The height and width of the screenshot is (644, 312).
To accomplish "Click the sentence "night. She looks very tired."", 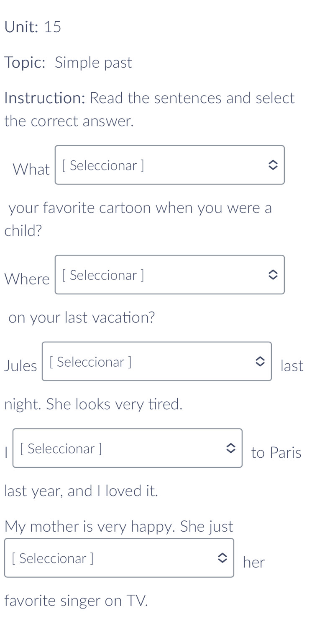I will click(94, 404).
